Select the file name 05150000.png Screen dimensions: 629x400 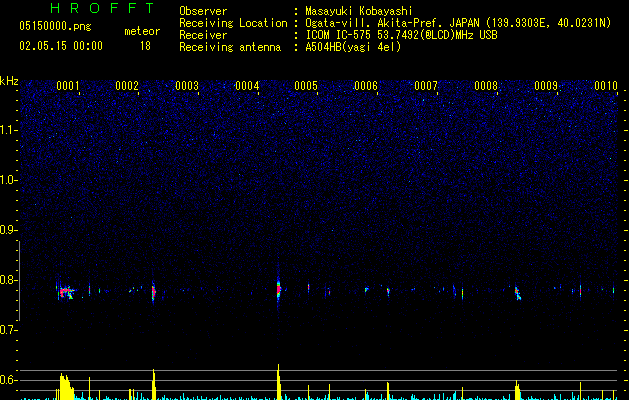point(55,26)
